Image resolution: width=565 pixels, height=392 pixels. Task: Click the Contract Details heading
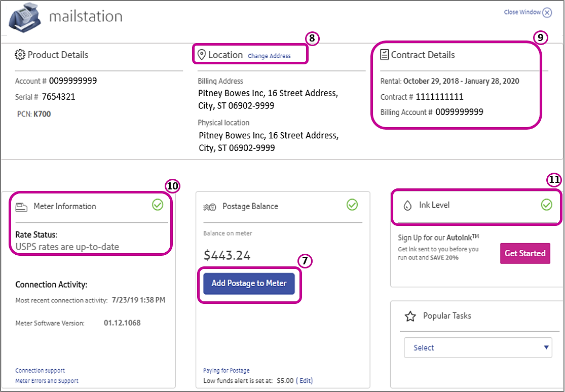pyautogui.click(x=423, y=55)
